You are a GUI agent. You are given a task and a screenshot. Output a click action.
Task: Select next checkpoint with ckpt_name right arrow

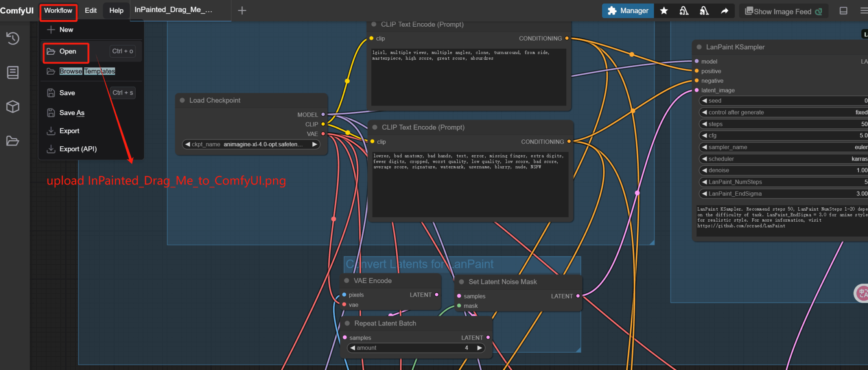(314, 145)
